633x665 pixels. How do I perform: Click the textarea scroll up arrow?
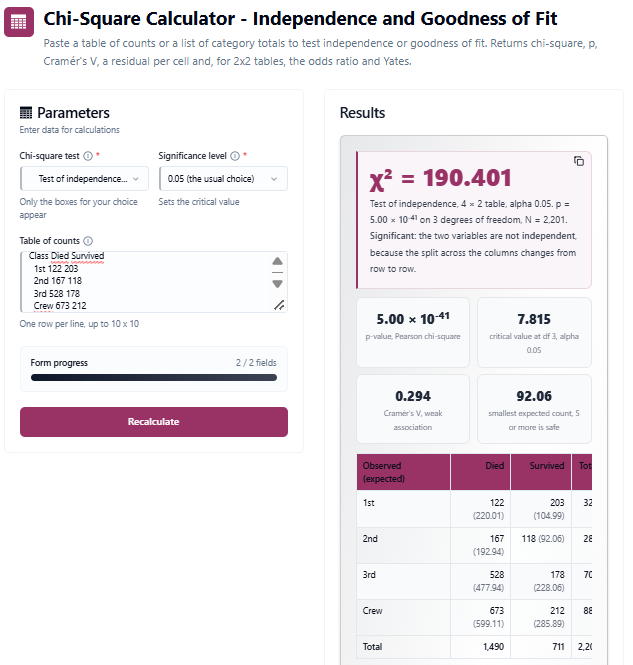click(277, 261)
